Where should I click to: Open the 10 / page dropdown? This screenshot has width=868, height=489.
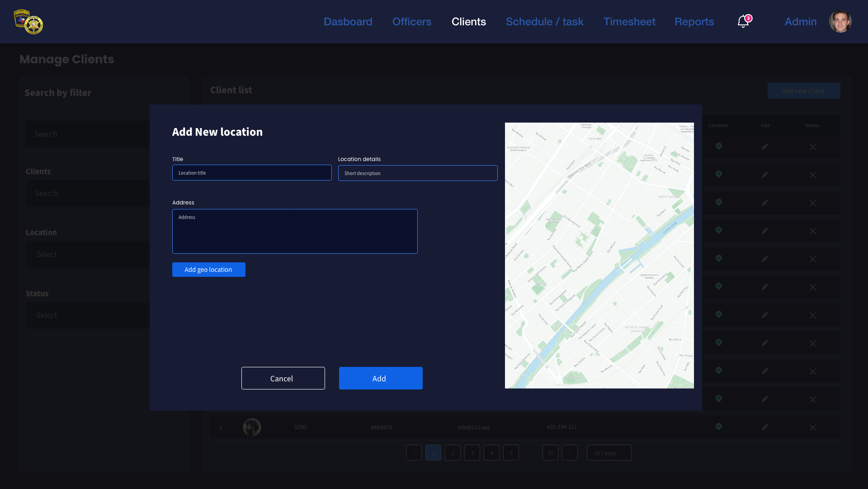click(609, 453)
